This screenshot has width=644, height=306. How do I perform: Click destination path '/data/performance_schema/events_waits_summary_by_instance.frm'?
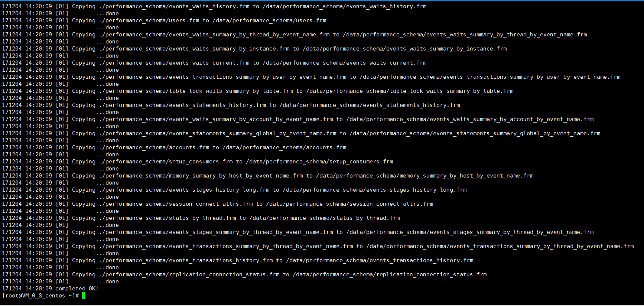click(405, 49)
